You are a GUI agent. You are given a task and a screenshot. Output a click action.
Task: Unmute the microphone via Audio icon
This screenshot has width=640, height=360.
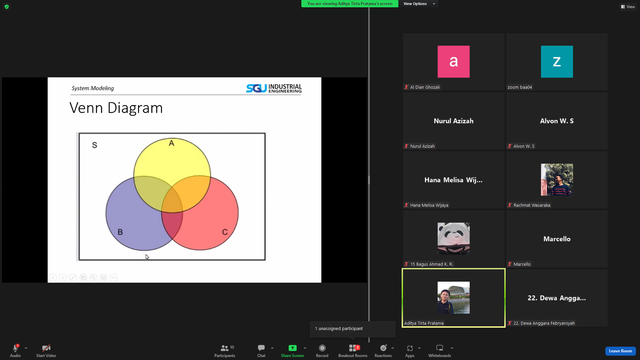pos(16,348)
